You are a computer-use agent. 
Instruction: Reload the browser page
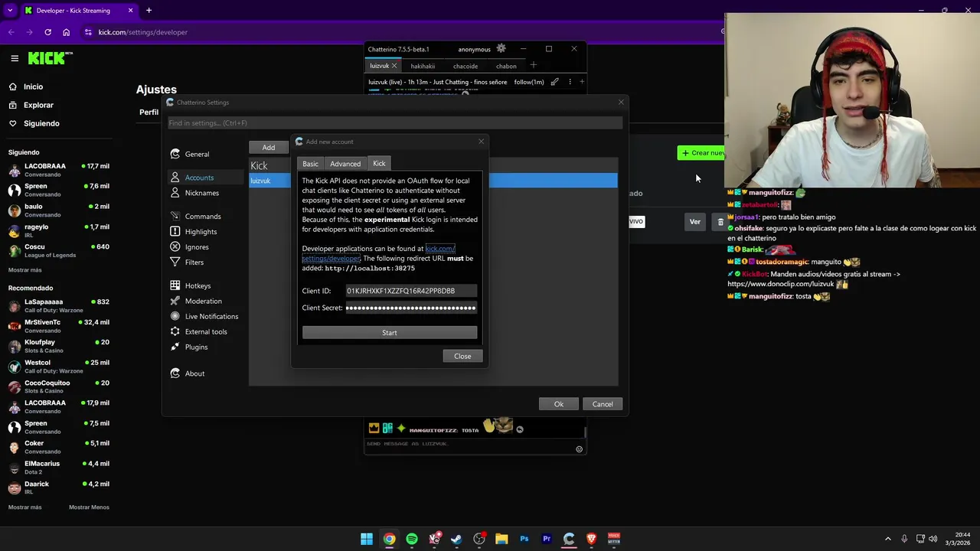click(x=47, y=32)
